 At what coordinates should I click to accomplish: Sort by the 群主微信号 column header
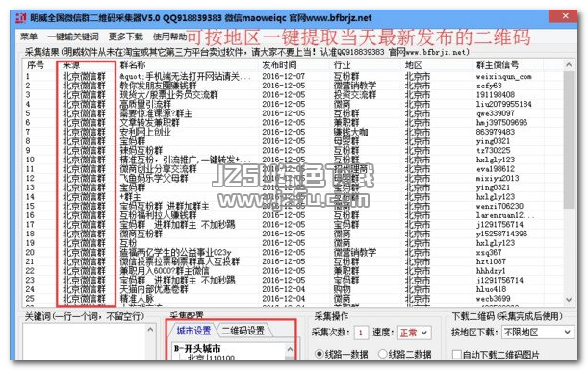coord(498,65)
